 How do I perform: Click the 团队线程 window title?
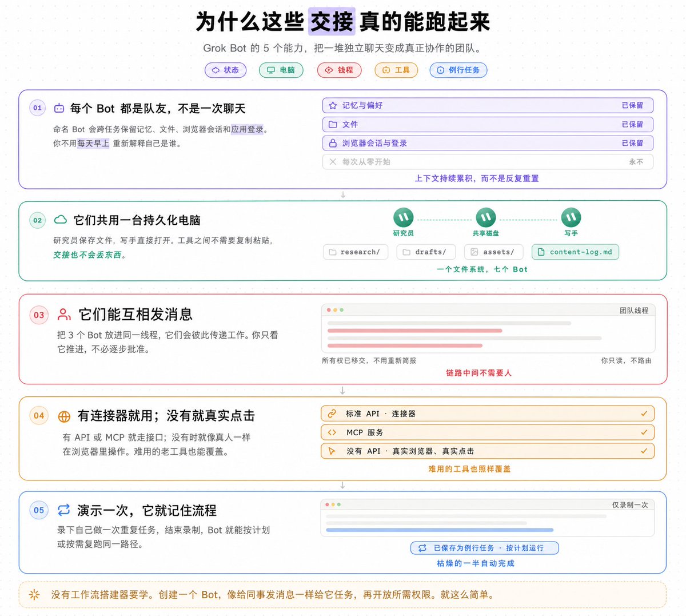[634, 311]
